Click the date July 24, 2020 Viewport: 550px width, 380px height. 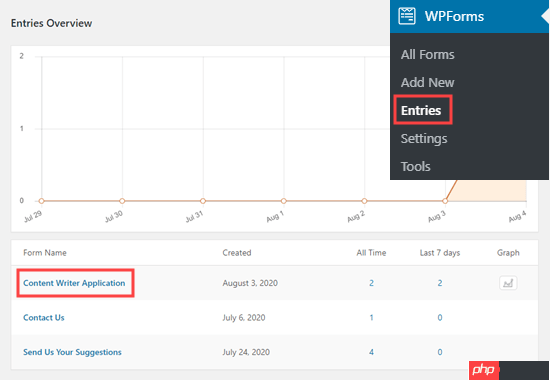(x=246, y=352)
